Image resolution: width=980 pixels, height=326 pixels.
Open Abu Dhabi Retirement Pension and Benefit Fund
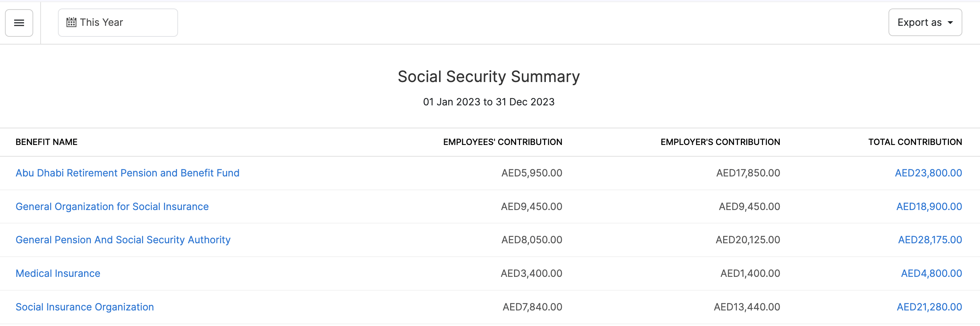128,173
